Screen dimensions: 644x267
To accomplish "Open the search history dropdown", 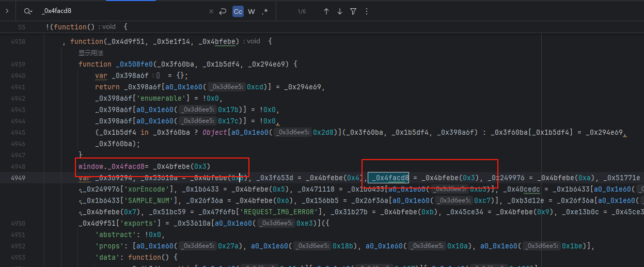I will pos(28,11).
